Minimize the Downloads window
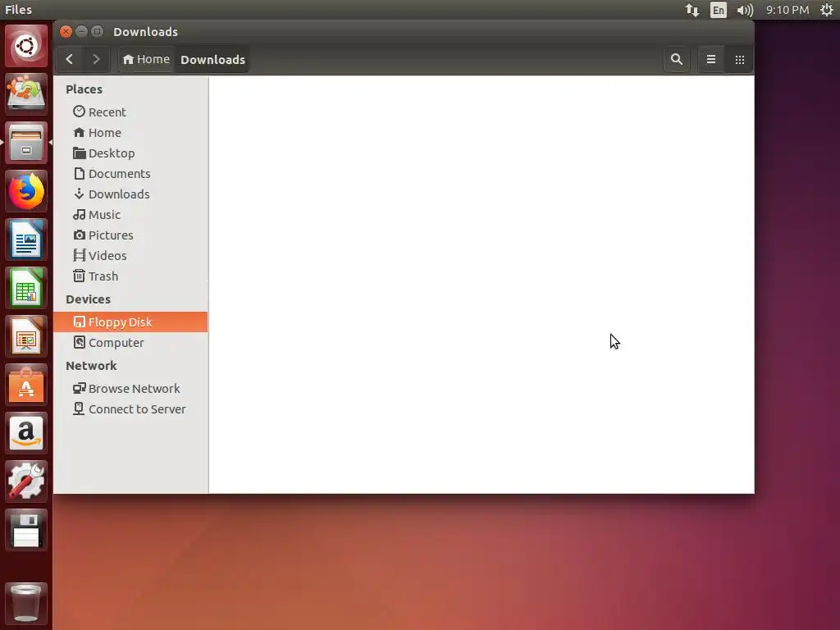This screenshot has width=840, height=630. (x=81, y=32)
